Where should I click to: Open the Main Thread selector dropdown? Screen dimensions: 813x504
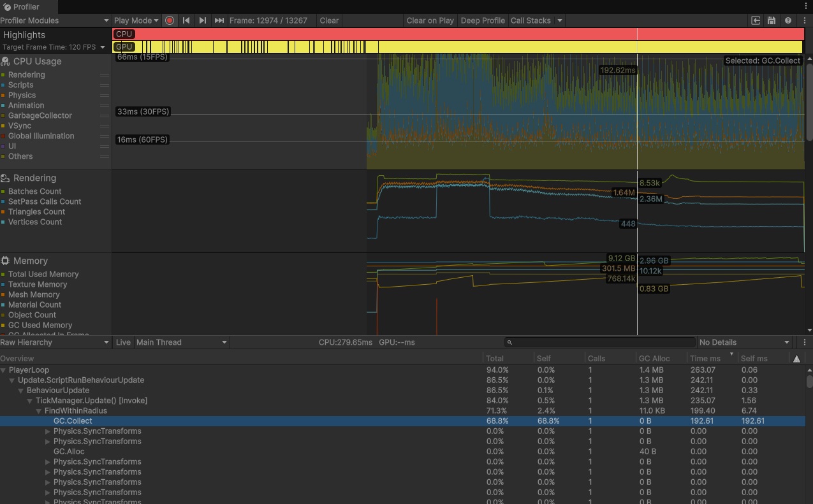coord(182,342)
